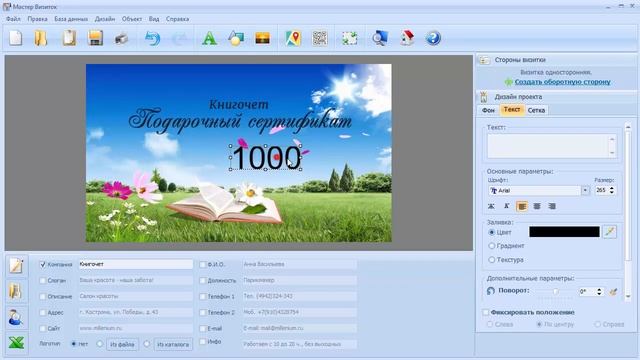
Task: Add text with the green A icon
Action: (x=209, y=38)
